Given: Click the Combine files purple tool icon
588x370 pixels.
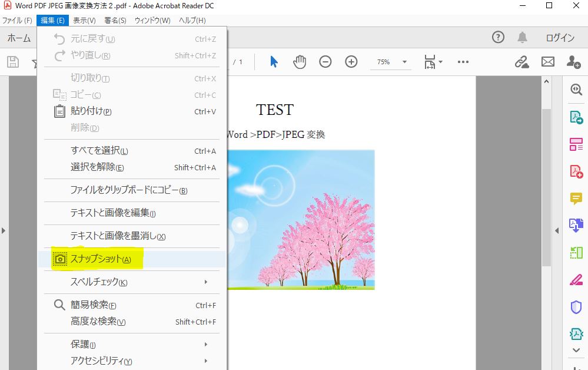Looking at the screenshot, I should 576,225.
